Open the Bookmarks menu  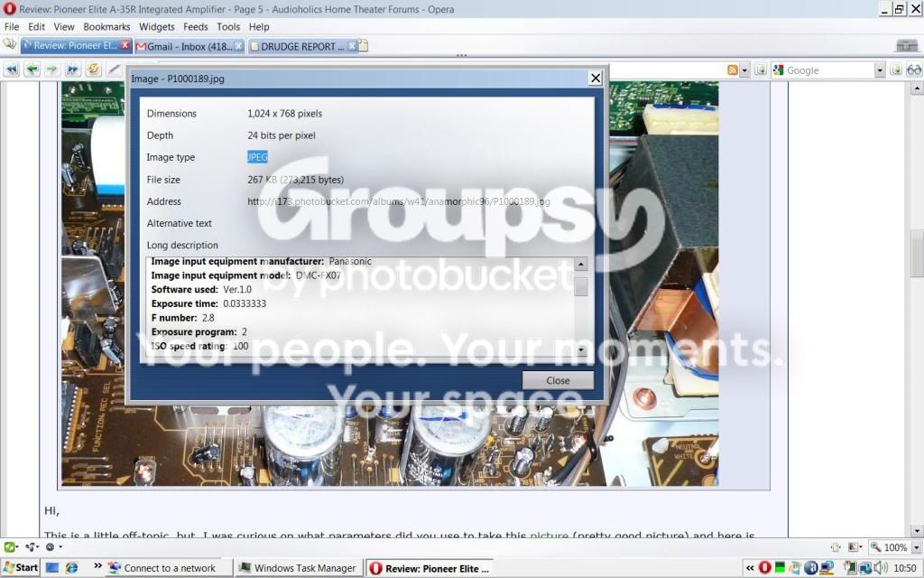click(x=106, y=26)
